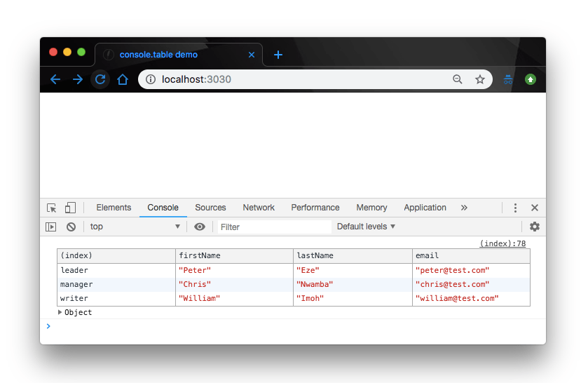Open the Performance panel

(x=315, y=208)
